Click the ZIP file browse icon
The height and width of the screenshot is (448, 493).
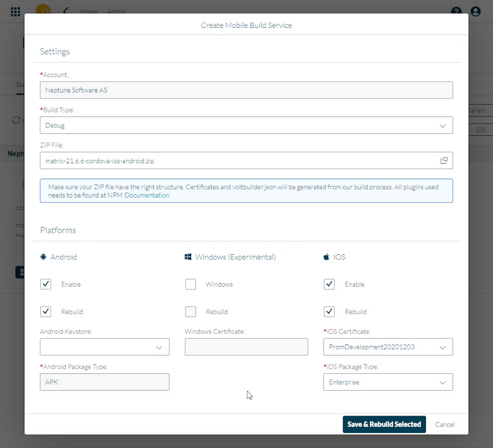click(444, 160)
